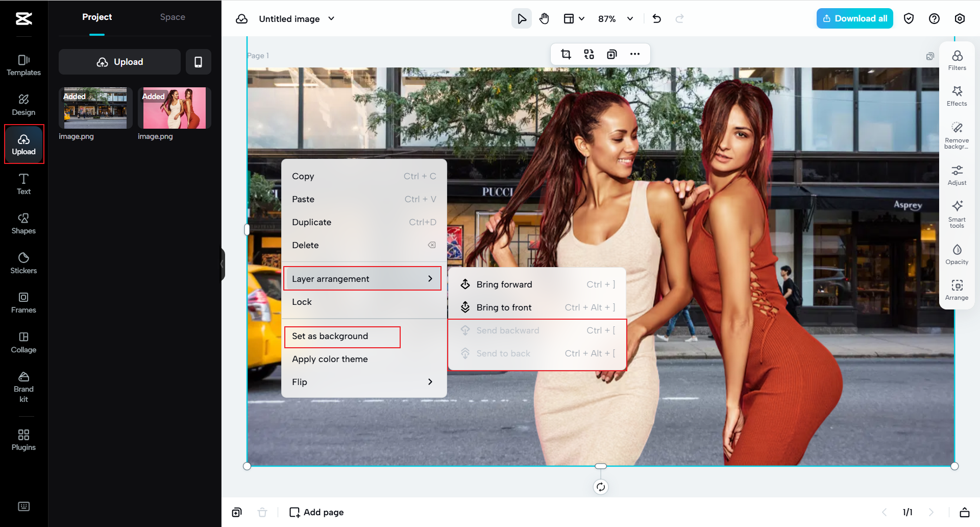Screen dimensions: 980x527
Task: Open the Stickers panel
Action: [x=23, y=262]
